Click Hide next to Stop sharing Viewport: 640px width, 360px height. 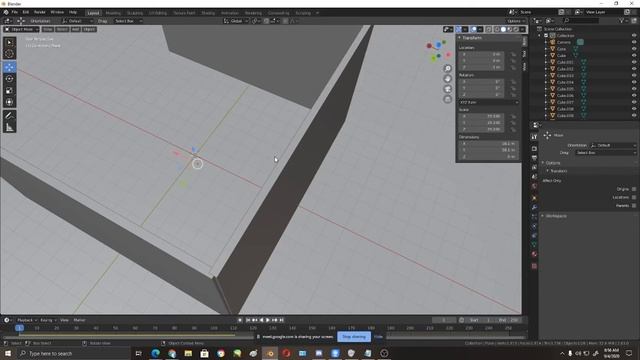coord(378,337)
